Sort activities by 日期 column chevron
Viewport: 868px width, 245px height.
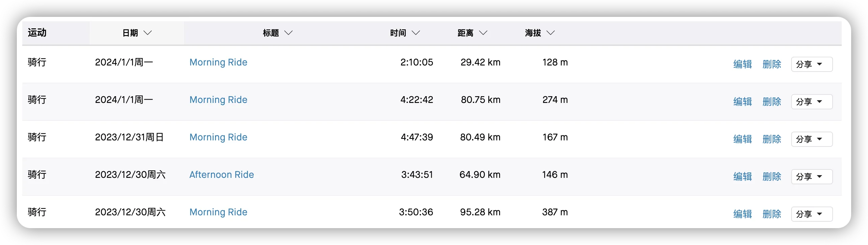[148, 33]
